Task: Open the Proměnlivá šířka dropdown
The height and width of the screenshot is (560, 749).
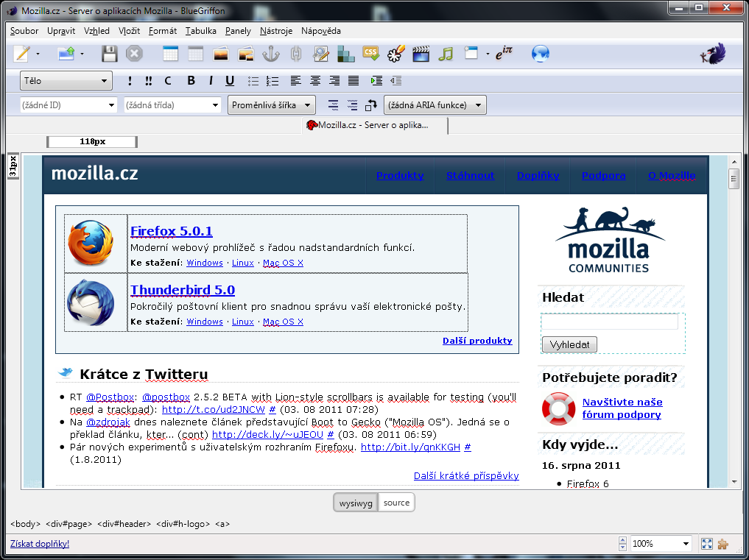Action: tap(271, 105)
